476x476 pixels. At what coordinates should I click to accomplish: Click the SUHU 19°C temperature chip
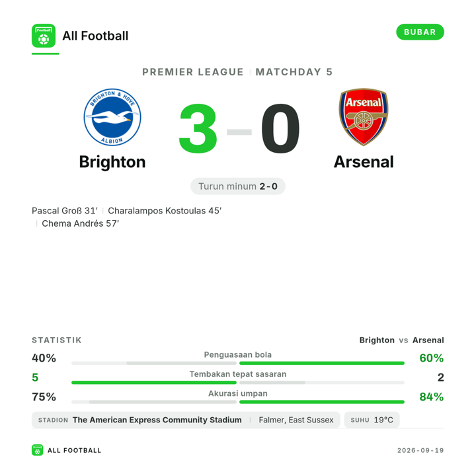(x=372, y=420)
